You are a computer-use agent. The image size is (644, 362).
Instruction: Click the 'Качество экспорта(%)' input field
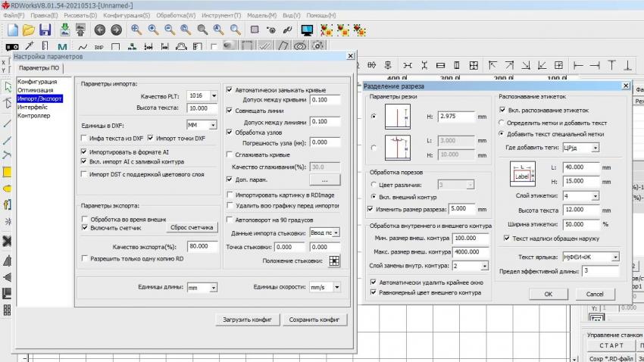coord(202,246)
